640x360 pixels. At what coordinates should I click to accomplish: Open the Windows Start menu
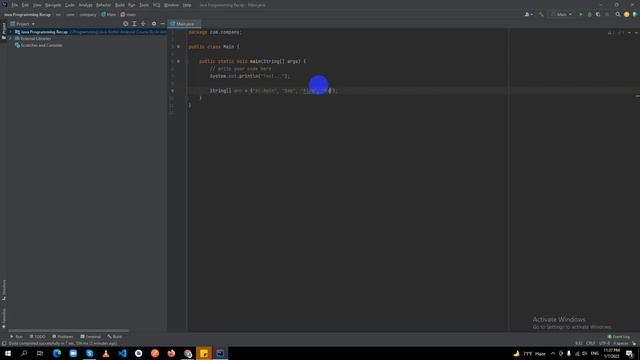tap(8, 353)
